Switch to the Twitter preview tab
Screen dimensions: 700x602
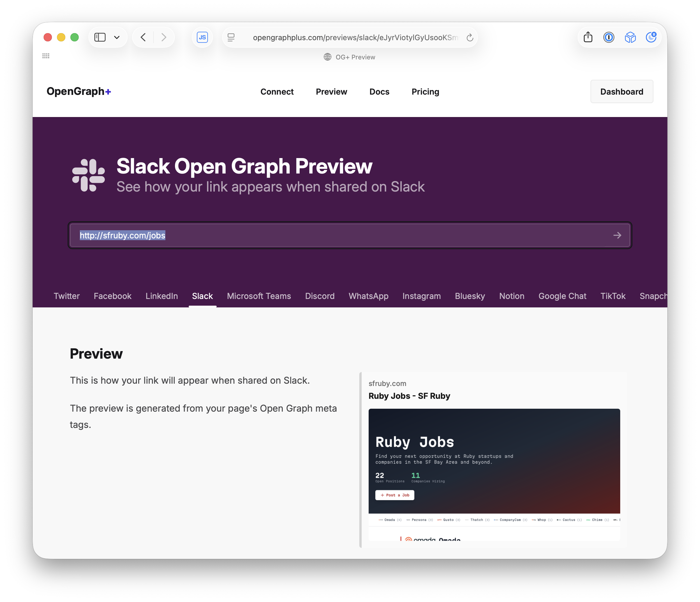(67, 296)
